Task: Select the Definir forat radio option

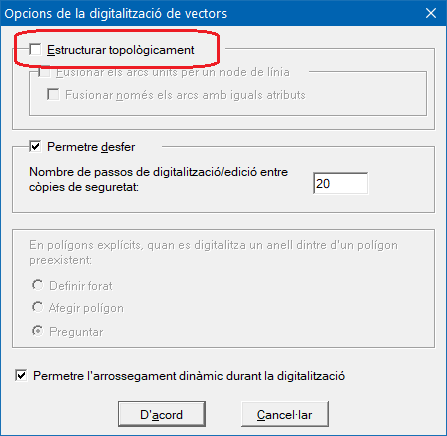Action: [x=37, y=285]
